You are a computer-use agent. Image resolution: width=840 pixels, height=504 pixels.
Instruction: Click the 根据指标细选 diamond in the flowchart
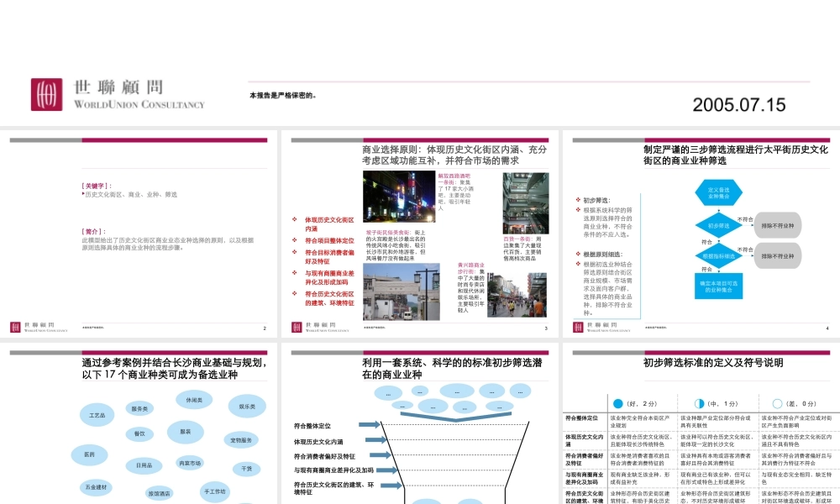coord(718,256)
